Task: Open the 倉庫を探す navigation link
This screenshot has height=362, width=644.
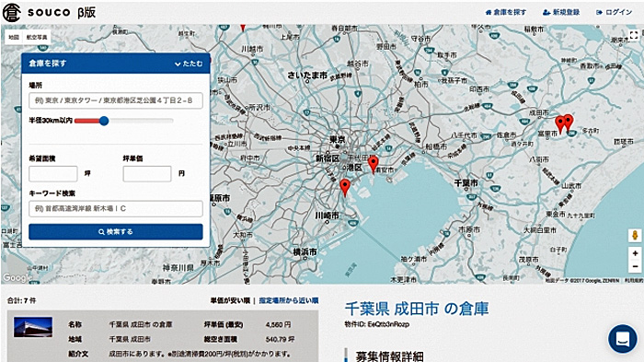Action: [x=506, y=12]
